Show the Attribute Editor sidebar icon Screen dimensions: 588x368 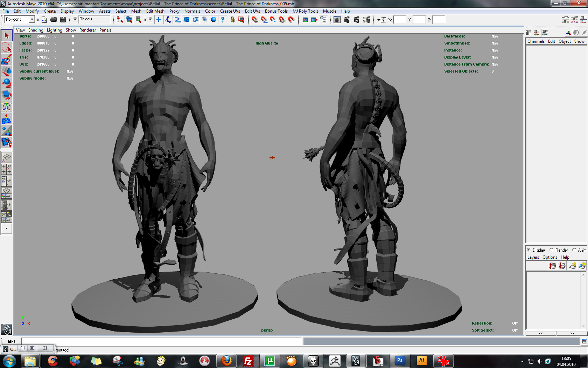click(565, 20)
